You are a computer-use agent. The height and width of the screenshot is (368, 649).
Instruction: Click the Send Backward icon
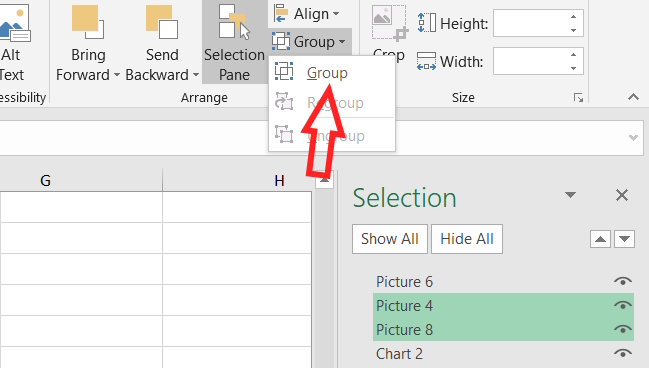pyautogui.click(x=162, y=21)
